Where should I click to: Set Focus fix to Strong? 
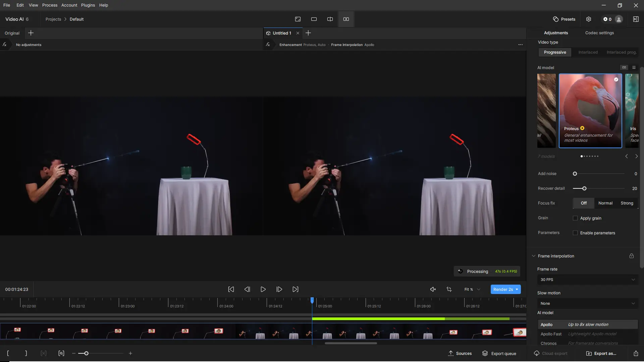[627, 203]
